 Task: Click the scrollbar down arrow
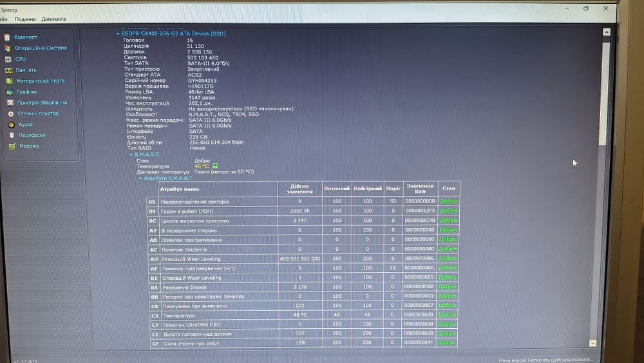pos(592,343)
